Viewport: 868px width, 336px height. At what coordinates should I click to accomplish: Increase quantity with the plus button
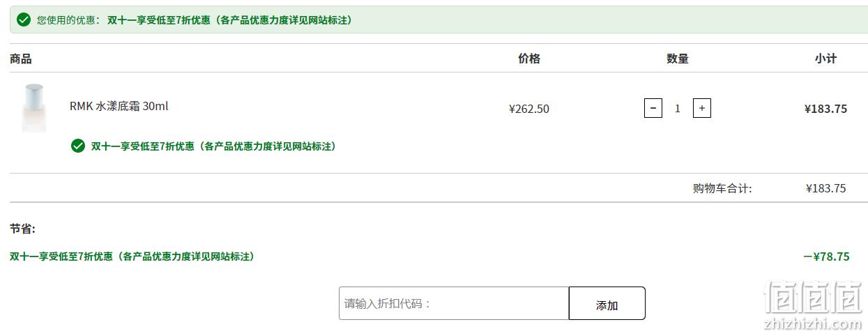(701, 108)
